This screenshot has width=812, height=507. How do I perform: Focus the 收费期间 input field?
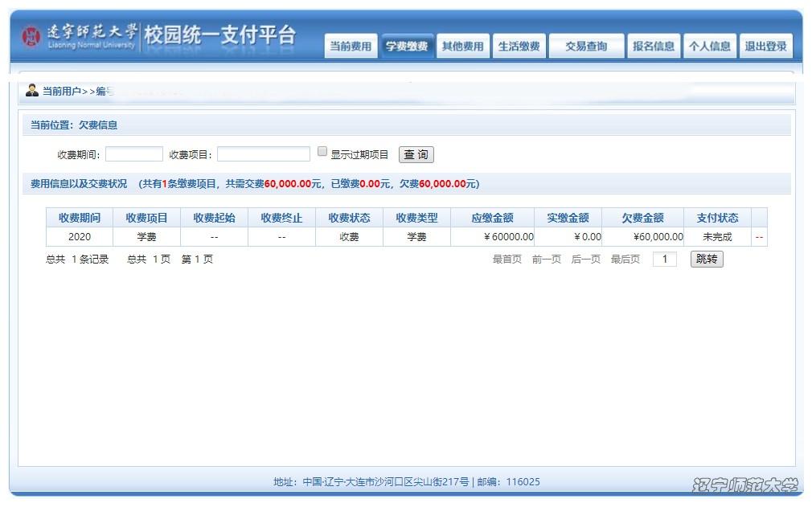click(134, 154)
